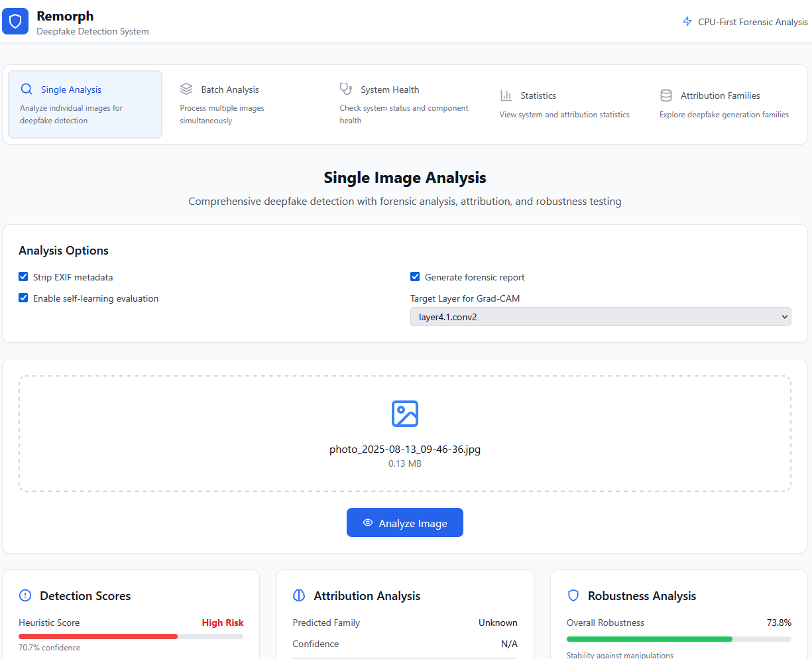Click the Detection Scores heading
This screenshot has height=659, width=812.
tap(86, 596)
